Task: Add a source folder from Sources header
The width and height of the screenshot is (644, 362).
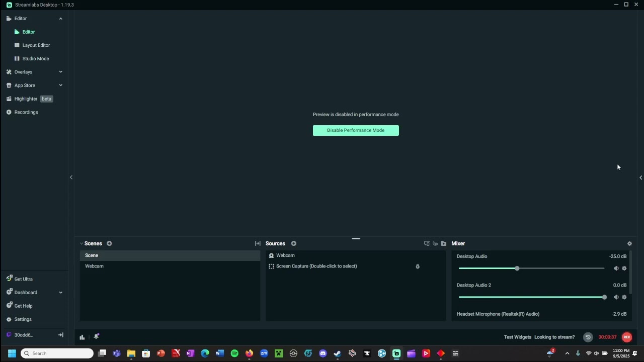Action: [x=444, y=243]
